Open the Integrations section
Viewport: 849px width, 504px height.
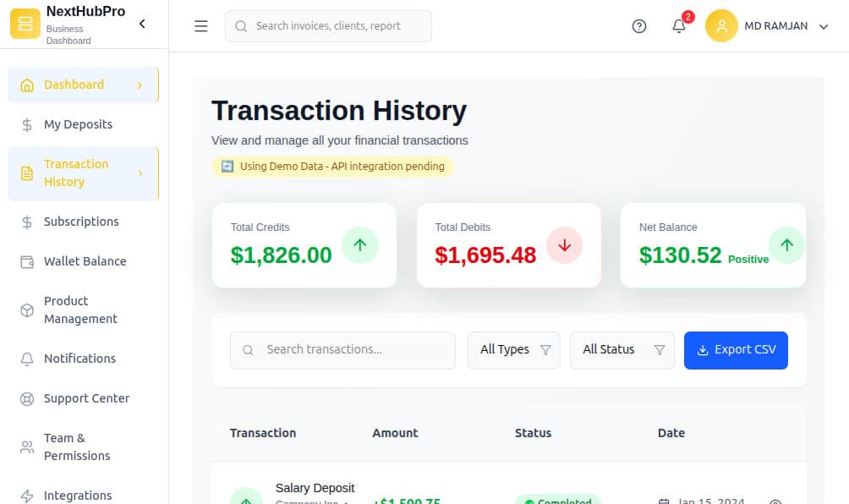[x=77, y=496]
